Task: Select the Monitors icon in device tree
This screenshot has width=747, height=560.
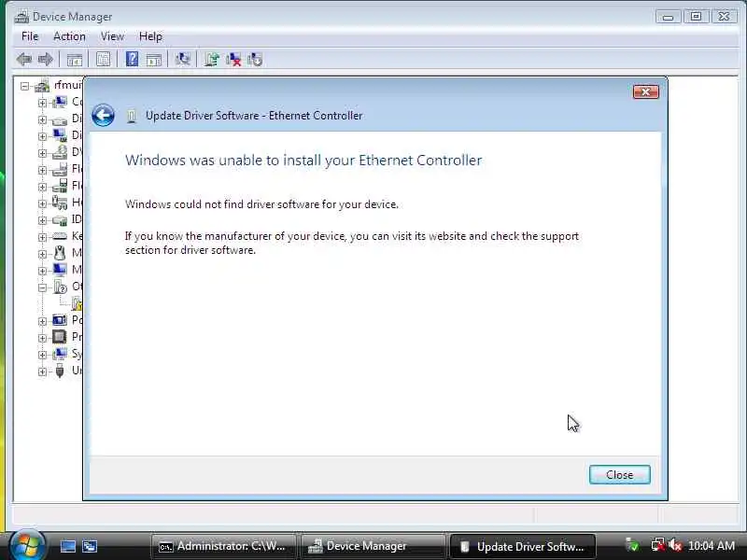Action: tap(60, 270)
